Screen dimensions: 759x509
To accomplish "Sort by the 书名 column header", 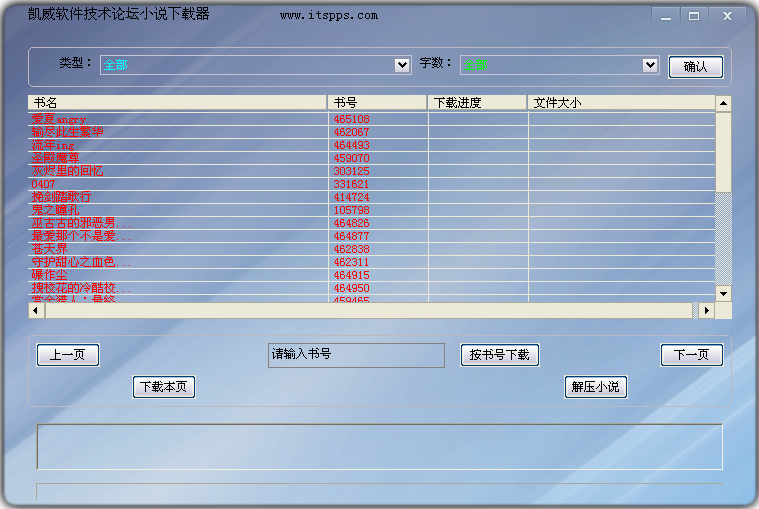I will click(178, 103).
